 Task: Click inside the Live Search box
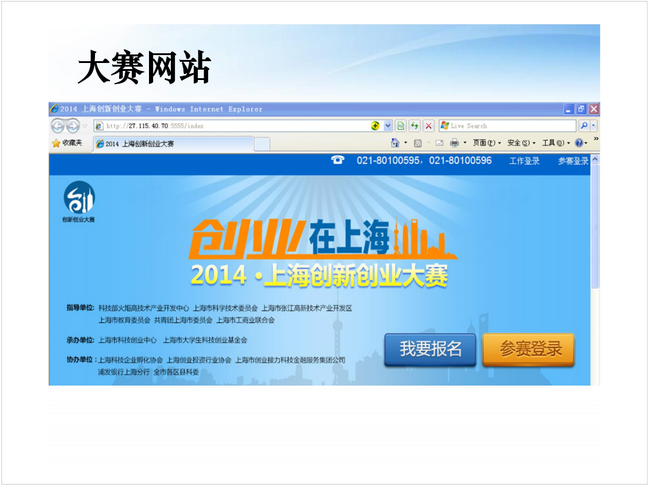coord(507,126)
